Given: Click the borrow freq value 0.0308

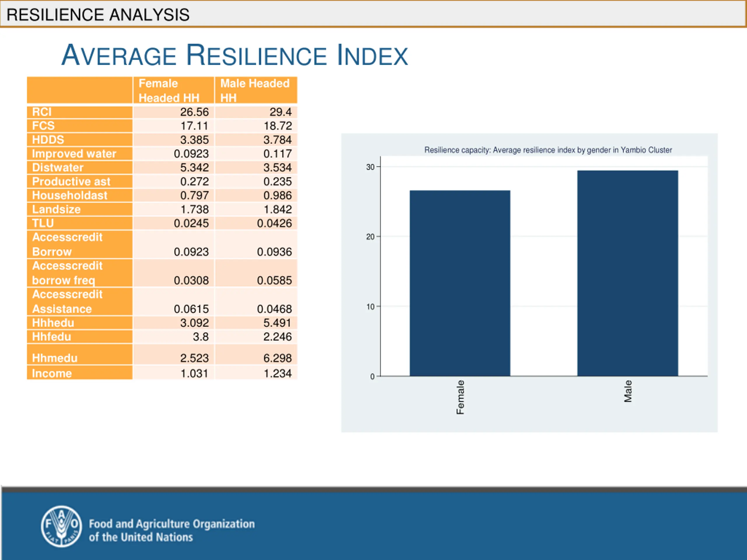Looking at the screenshot, I should [x=191, y=281].
